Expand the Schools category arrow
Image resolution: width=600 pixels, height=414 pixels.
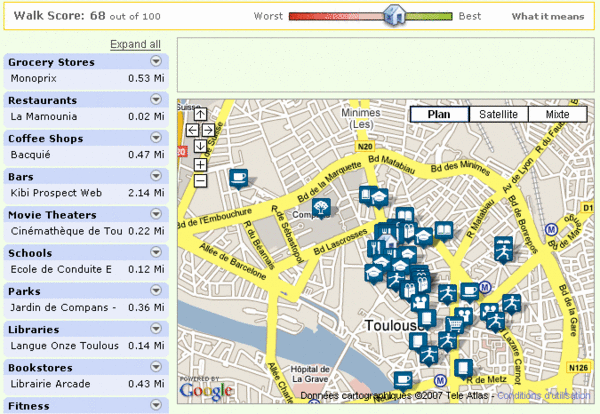(156, 252)
